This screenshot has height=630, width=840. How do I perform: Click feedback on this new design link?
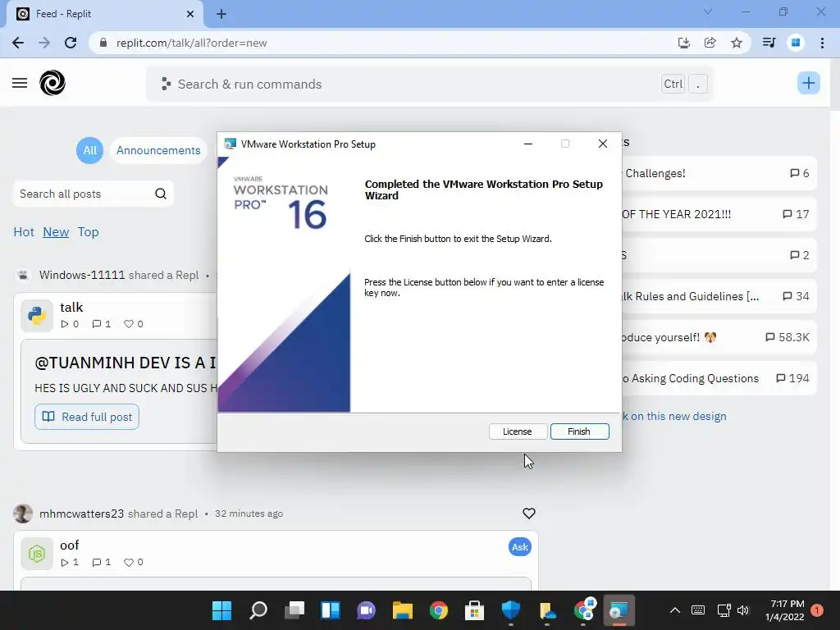[674, 416]
